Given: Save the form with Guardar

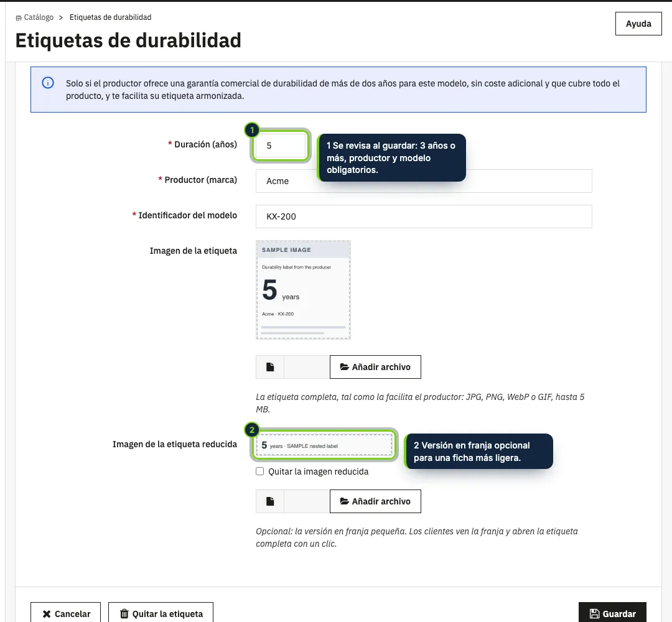Looking at the screenshot, I should click(x=612, y=613).
